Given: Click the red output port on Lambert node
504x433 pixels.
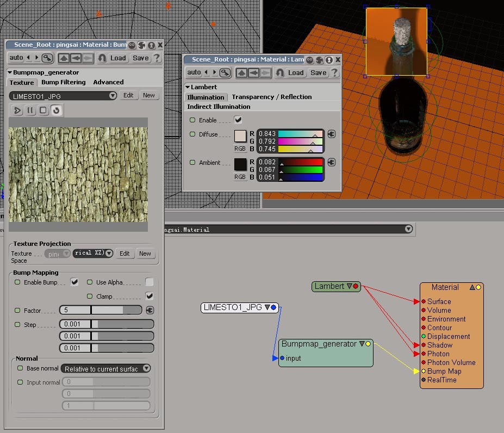Looking at the screenshot, I should coord(356,286).
